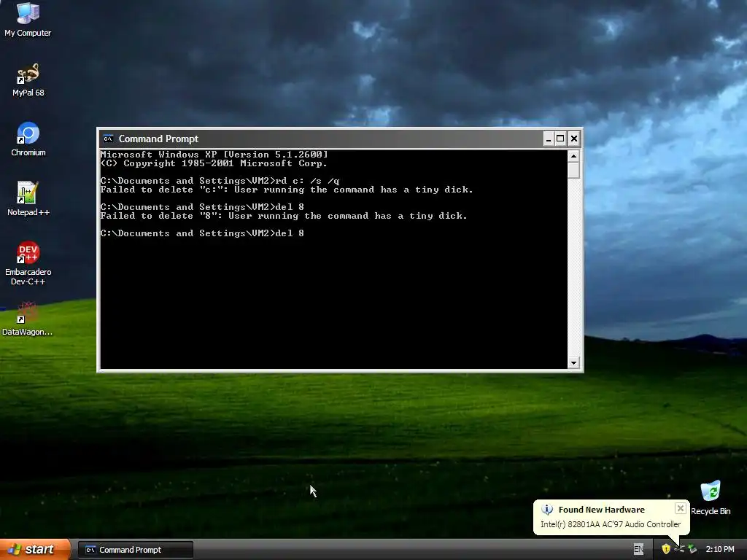
Task: Click the Safely Remove Hardware tray icon
Action: [x=692, y=549]
